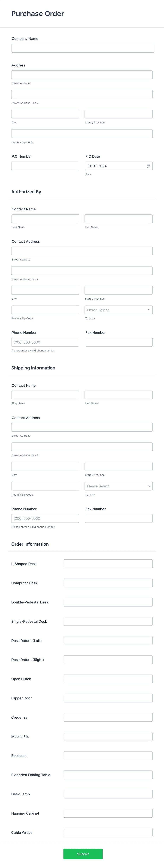This screenshot has height=868, width=164.
Task: Select the Computer Desk input box
Action: 108,583
